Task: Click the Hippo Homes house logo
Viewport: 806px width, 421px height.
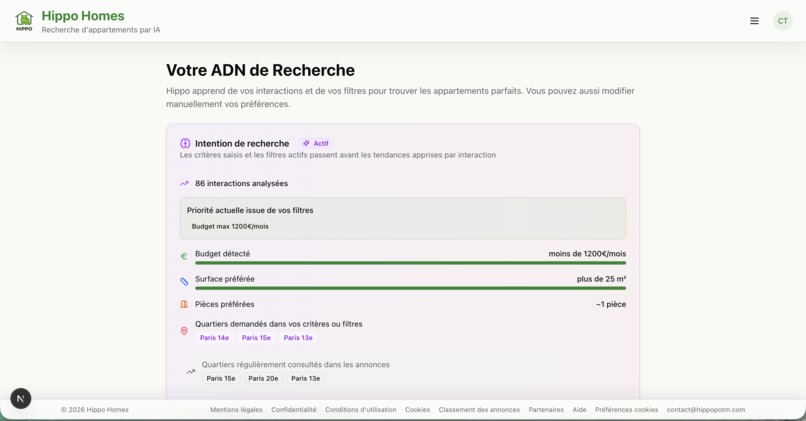Action: (24, 21)
